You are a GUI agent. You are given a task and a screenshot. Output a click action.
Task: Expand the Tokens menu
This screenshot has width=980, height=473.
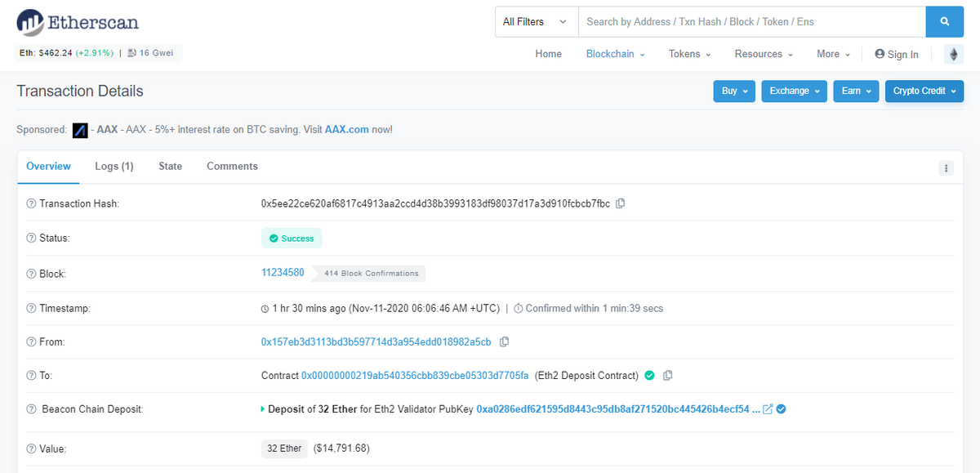[x=689, y=54]
